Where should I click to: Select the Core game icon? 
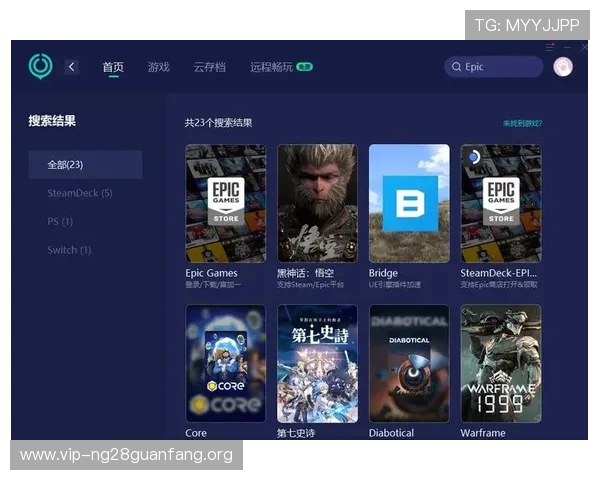click(x=226, y=363)
